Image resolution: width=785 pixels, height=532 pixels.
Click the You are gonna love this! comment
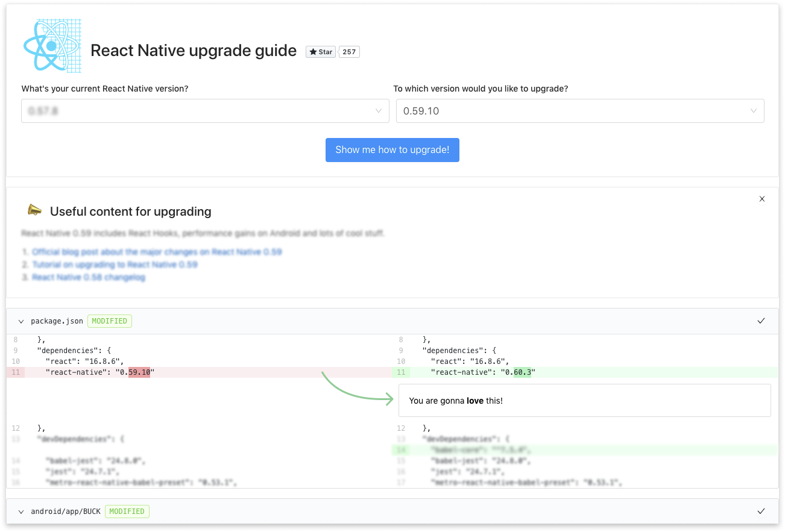coord(584,400)
